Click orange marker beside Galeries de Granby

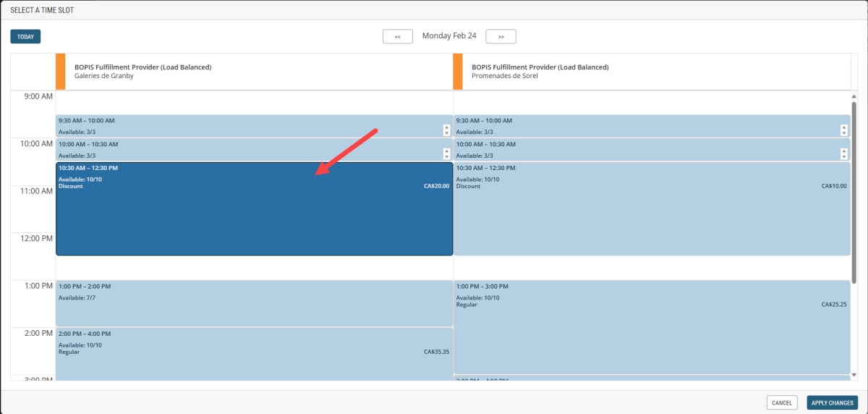click(x=60, y=72)
